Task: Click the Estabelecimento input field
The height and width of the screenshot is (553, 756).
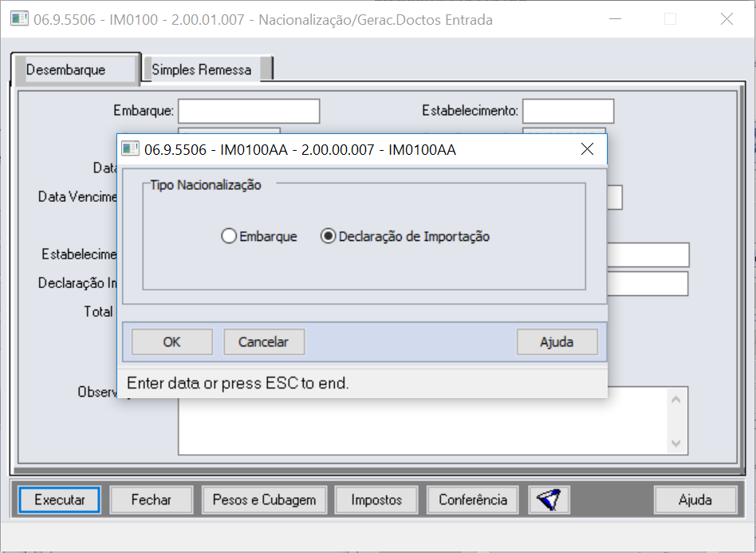Action: pyautogui.click(x=568, y=111)
